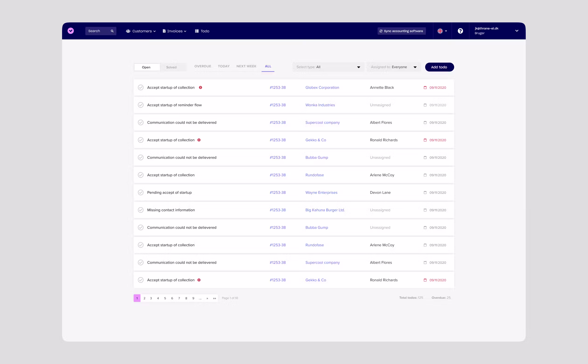
Task: Open the Todo menu item
Action: point(202,31)
